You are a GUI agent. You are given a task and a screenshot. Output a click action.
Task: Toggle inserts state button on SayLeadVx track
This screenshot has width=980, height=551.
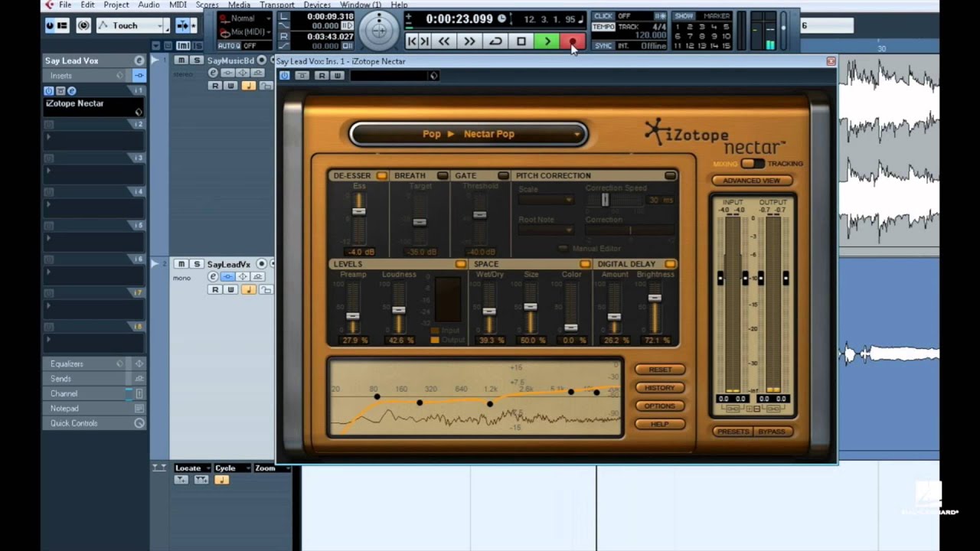(228, 276)
